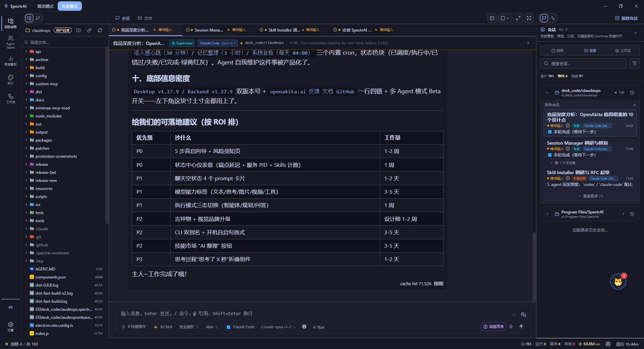Click the Supervisor badge
644x349 pixels.
(x=182, y=43)
